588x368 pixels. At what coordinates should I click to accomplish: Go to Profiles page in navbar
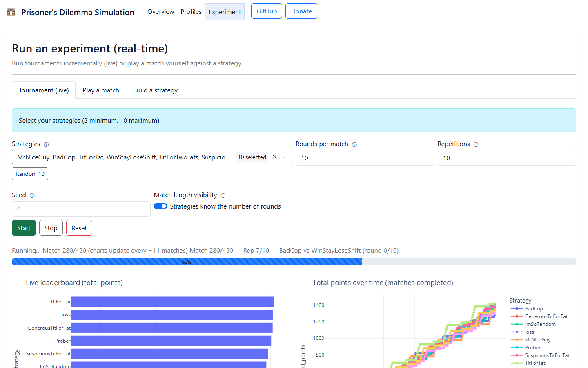(191, 12)
